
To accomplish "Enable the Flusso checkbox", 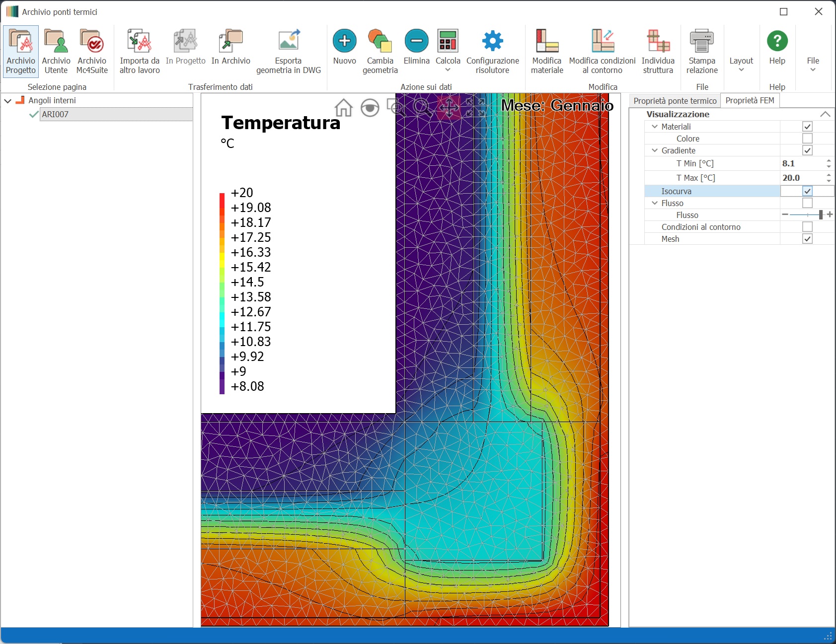I will pos(807,203).
